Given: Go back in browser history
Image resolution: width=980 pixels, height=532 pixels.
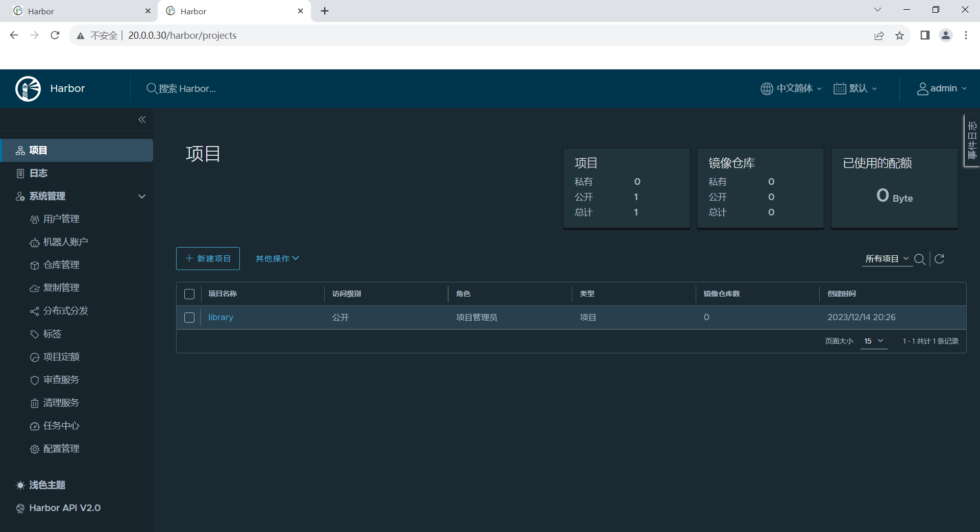Looking at the screenshot, I should click(x=14, y=35).
